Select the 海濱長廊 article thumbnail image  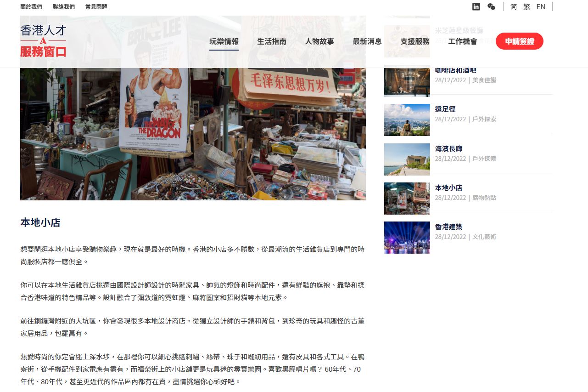pos(407,159)
